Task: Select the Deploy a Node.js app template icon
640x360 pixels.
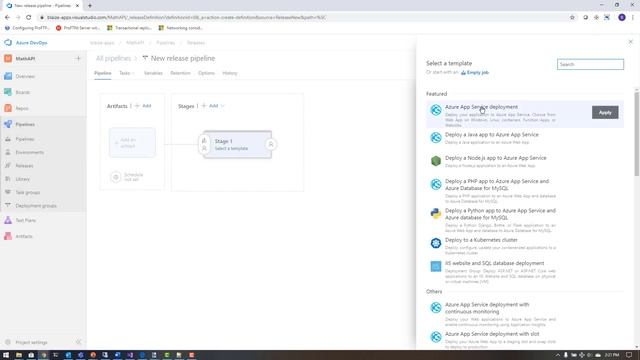Action: pos(436,161)
